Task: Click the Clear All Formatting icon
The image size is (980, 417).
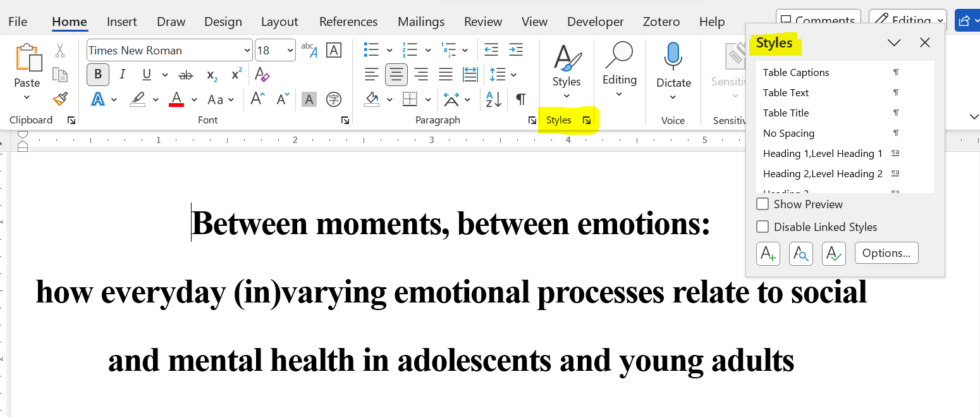Action: 262,75
